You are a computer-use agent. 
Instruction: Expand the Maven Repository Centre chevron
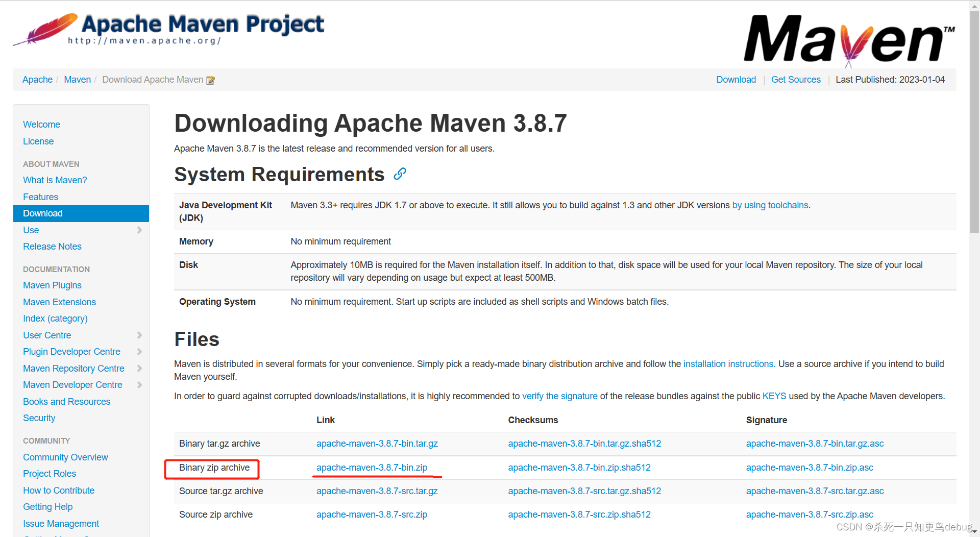click(x=139, y=369)
